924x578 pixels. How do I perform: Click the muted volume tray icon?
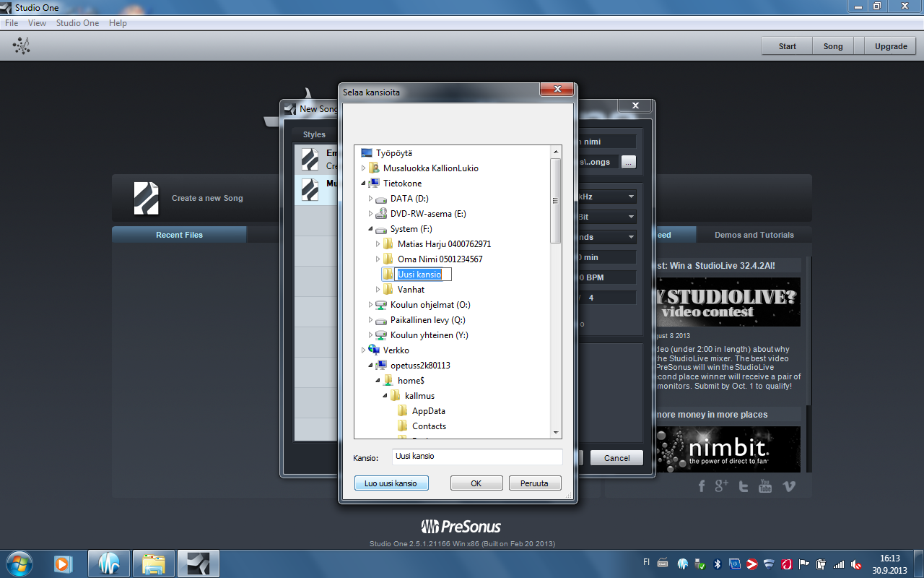(856, 564)
